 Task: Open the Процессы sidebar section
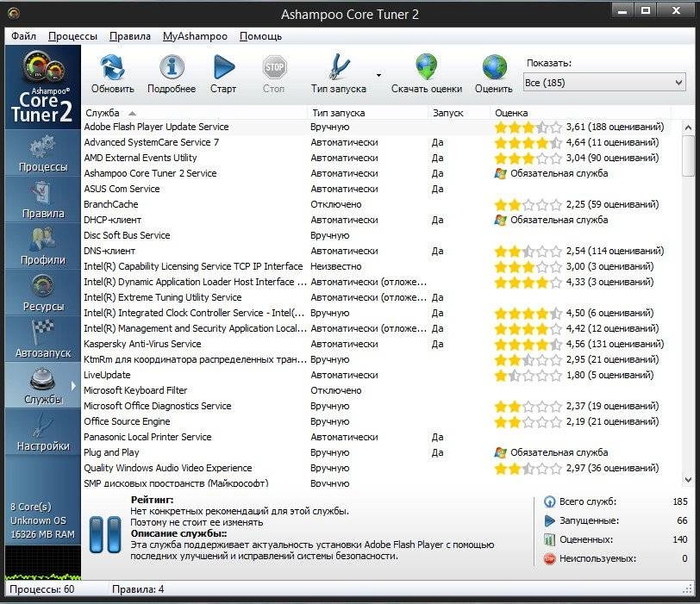[x=43, y=154]
